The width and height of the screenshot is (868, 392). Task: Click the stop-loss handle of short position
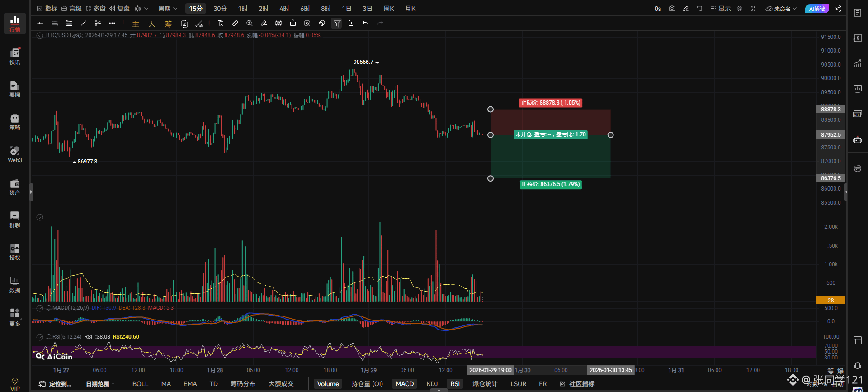(491, 110)
